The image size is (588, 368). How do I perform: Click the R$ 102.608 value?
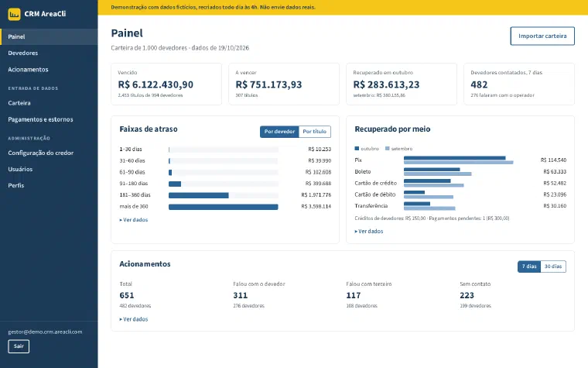click(x=318, y=172)
